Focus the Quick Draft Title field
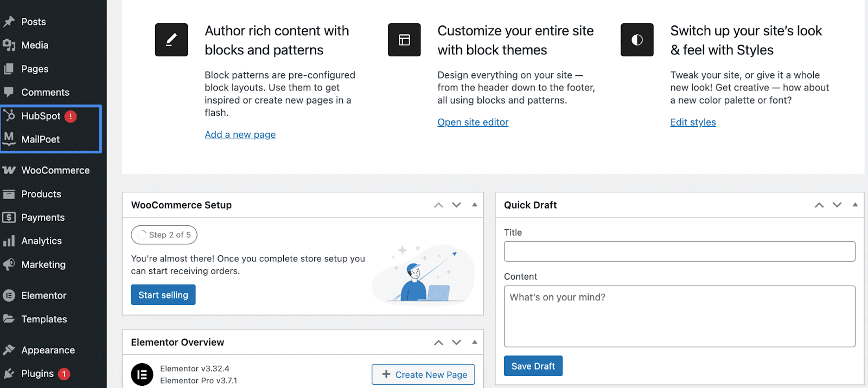Screen dimensions: 868x388 (x=680, y=251)
